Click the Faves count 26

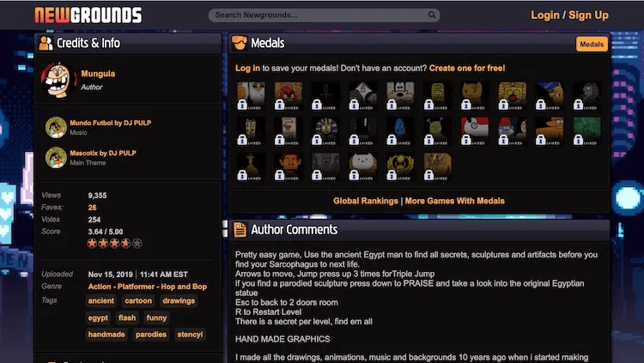93,208
